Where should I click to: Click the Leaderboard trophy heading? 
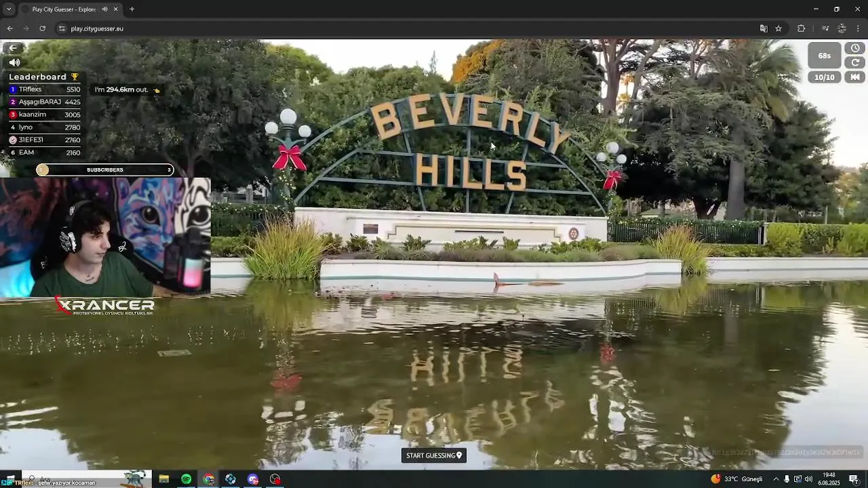(x=44, y=77)
